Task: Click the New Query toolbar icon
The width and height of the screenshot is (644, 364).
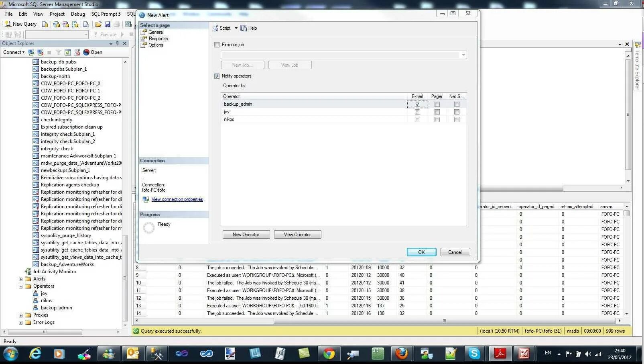Action: pos(8,24)
